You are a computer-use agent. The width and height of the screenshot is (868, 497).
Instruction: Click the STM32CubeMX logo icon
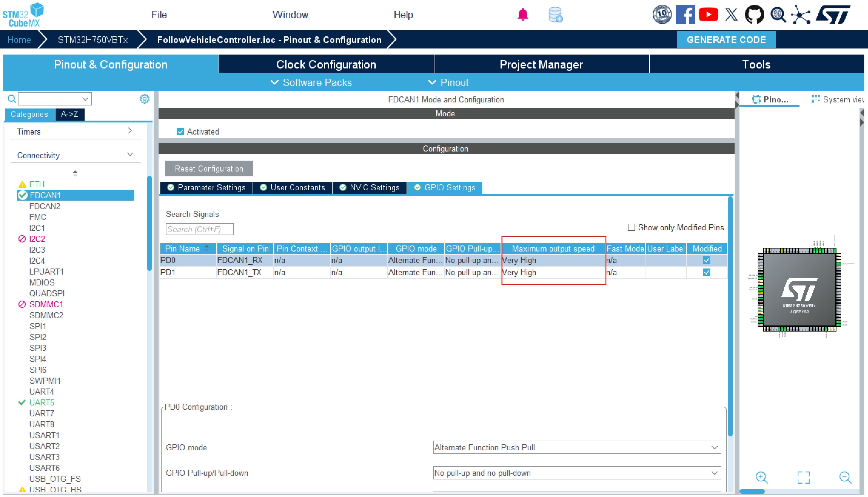23,15
